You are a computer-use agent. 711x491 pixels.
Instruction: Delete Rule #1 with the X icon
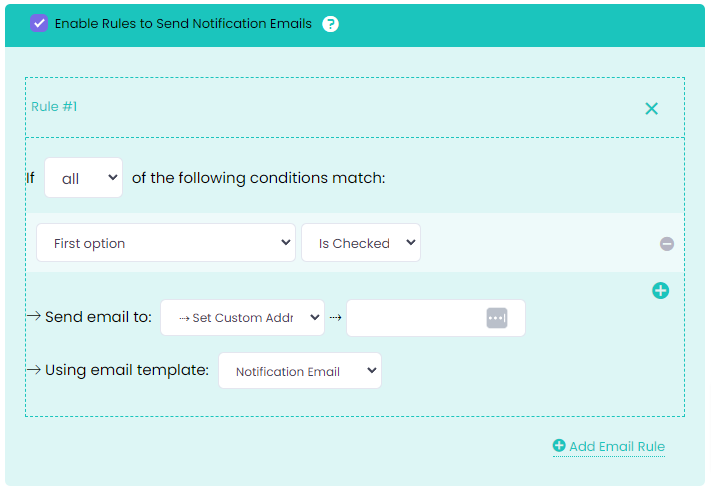(x=651, y=108)
